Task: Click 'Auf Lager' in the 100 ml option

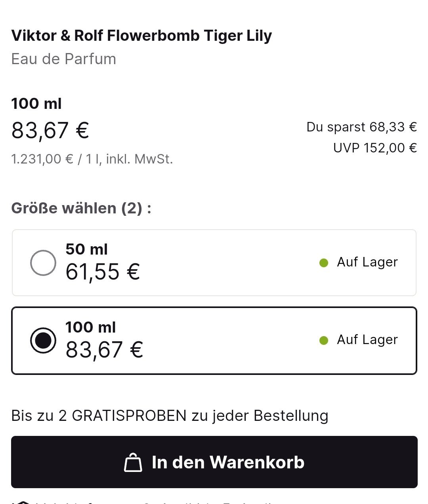Action: pos(367,340)
